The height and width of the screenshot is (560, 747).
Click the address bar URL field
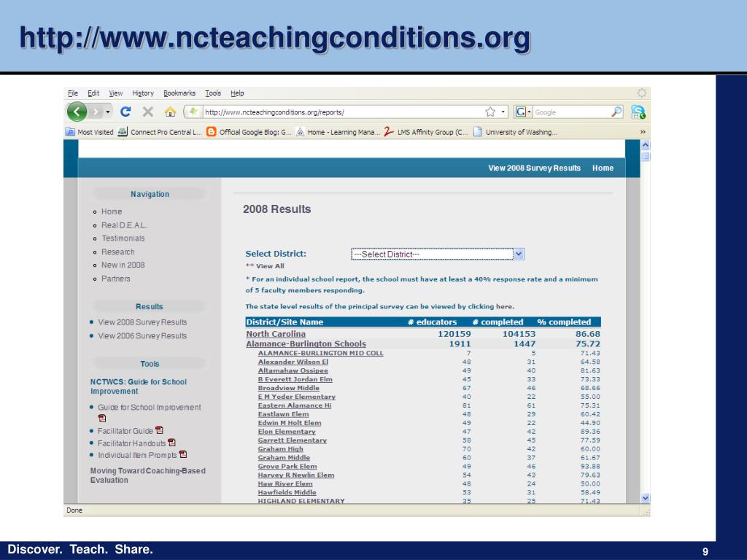click(x=343, y=112)
